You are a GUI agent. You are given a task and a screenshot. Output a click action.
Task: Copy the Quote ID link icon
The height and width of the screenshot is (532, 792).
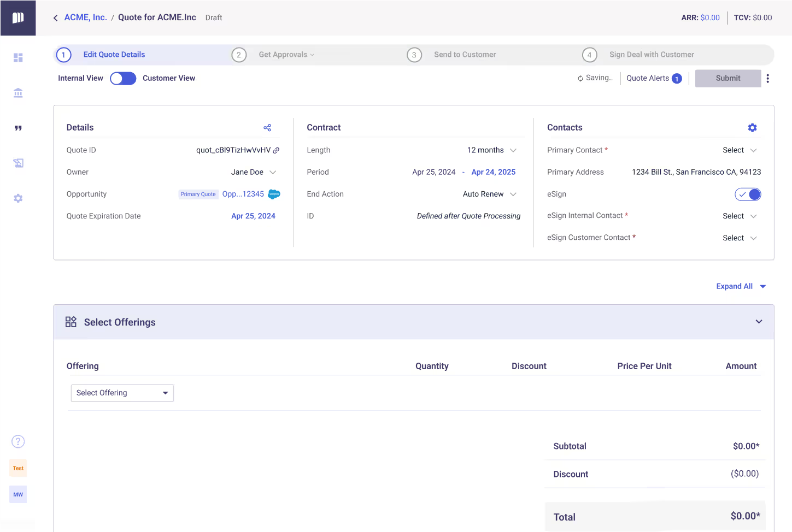(277, 150)
